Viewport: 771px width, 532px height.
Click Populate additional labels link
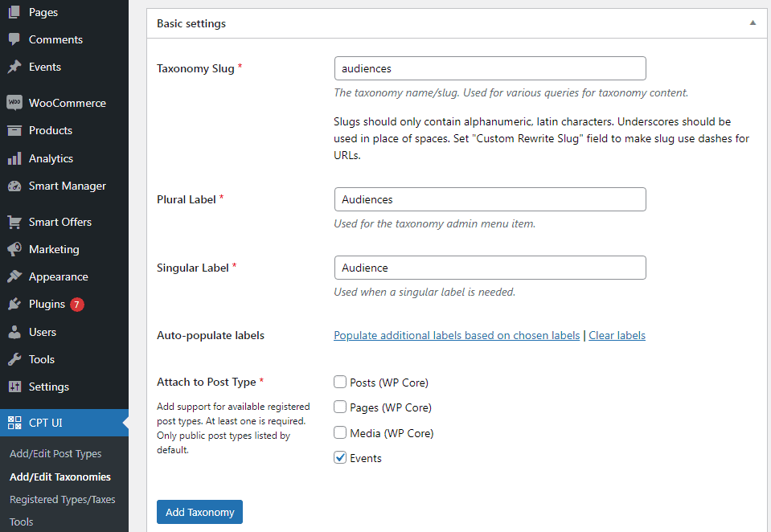point(457,335)
